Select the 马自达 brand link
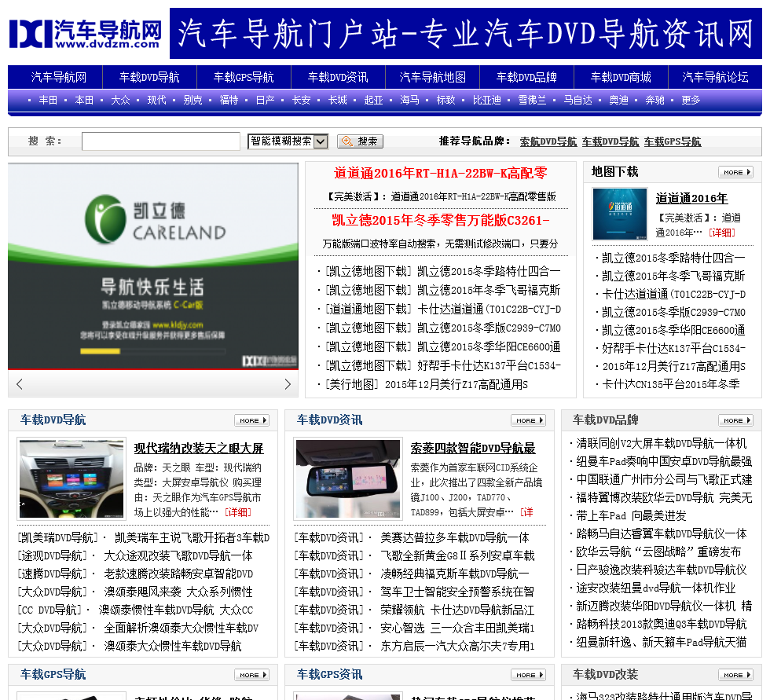Viewport: 770px width, 700px height. pos(578,100)
